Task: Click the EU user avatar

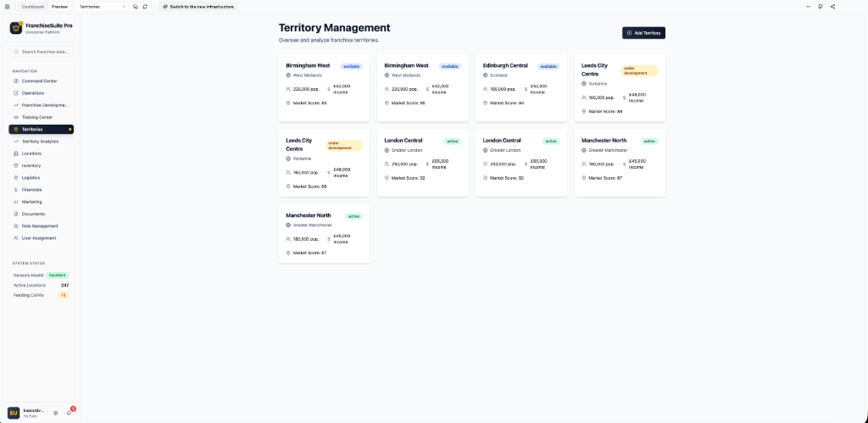Action: tap(14, 413)
